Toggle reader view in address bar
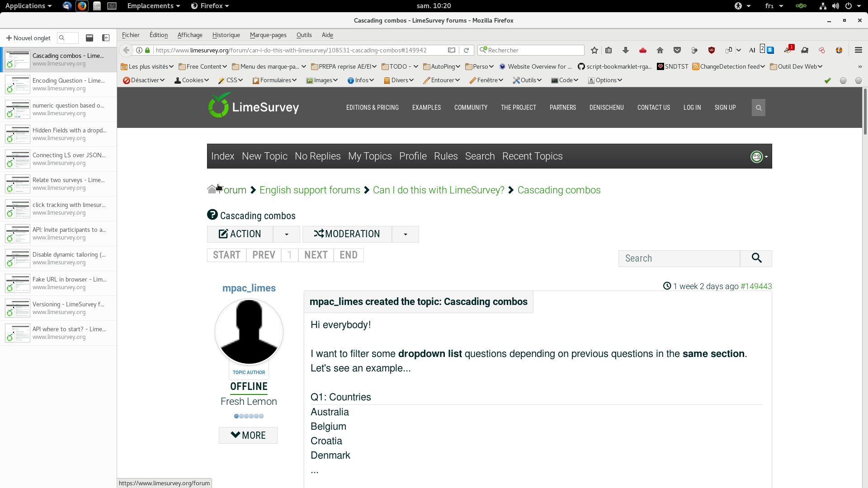The height and width of the screenshot is (488, 868). point(451,50)
